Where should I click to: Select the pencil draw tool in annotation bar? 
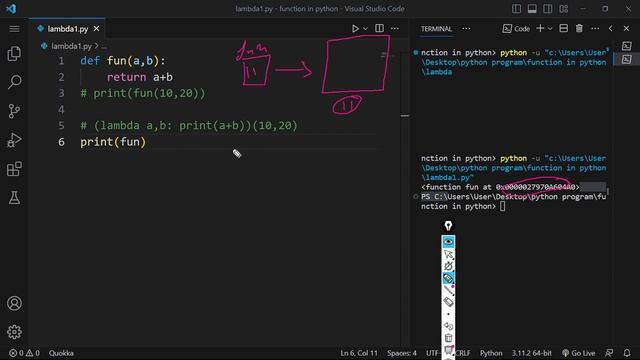coord(449,290)
